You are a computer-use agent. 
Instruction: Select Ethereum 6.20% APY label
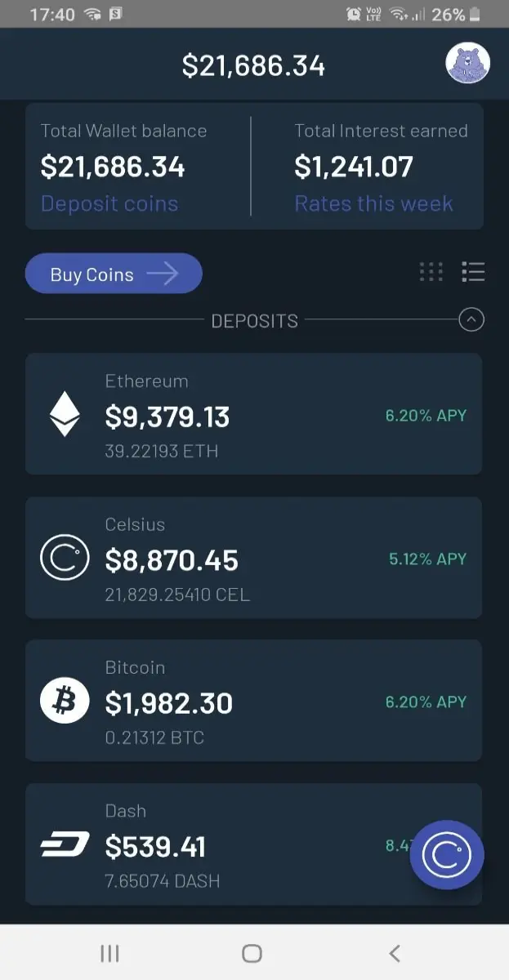point(426,415)
